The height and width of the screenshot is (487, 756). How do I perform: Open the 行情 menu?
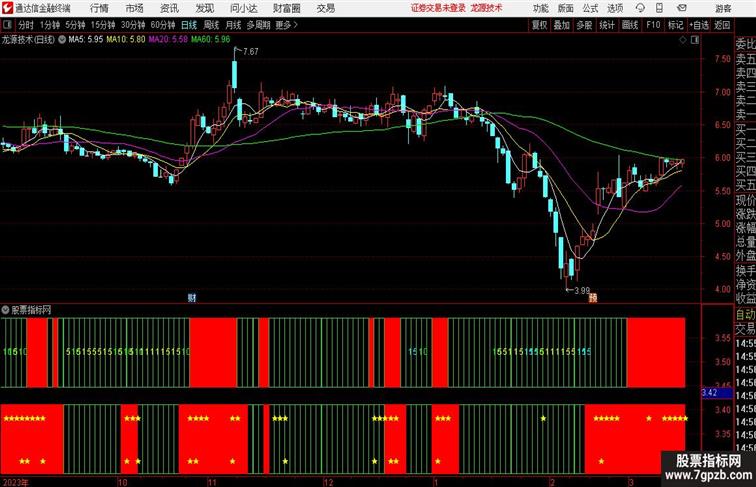click(99, 8)
